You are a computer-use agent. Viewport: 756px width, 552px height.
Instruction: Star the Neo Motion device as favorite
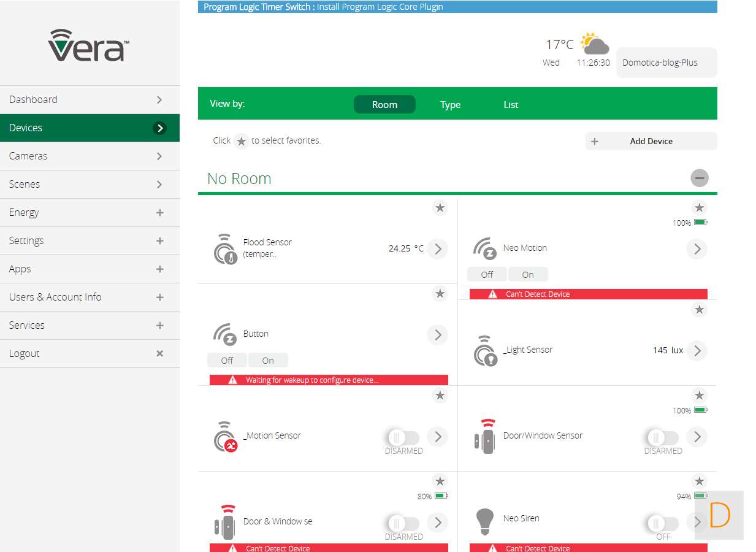point(699,208)
